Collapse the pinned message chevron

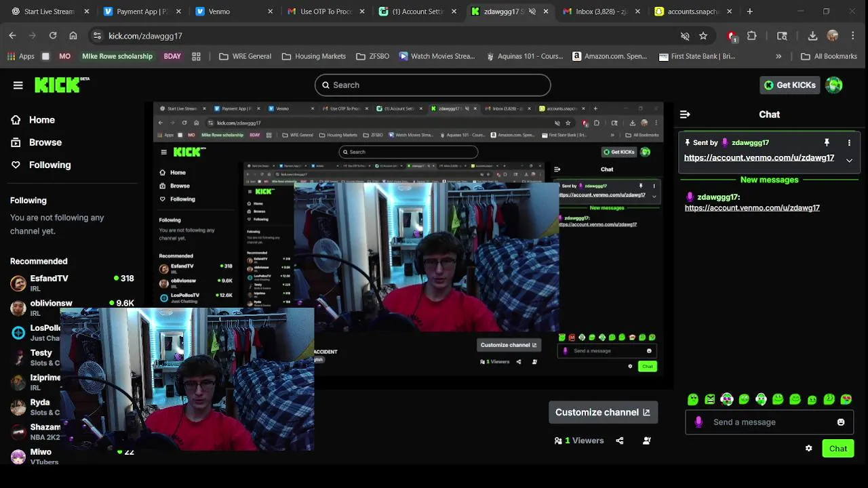(849, 160)
